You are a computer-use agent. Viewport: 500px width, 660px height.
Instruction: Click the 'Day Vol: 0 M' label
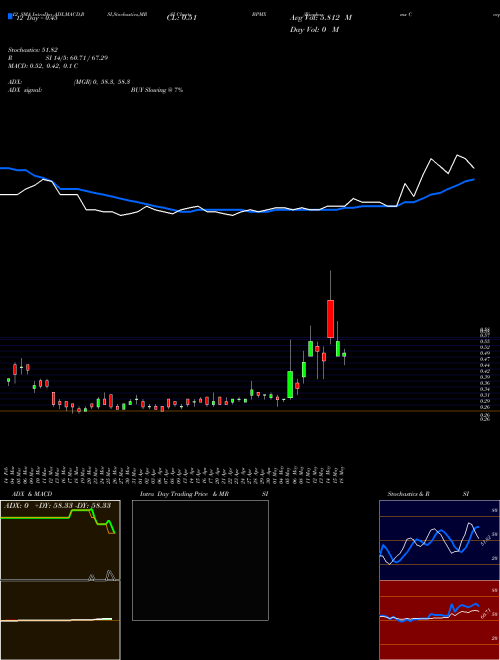tap(314, 30)
